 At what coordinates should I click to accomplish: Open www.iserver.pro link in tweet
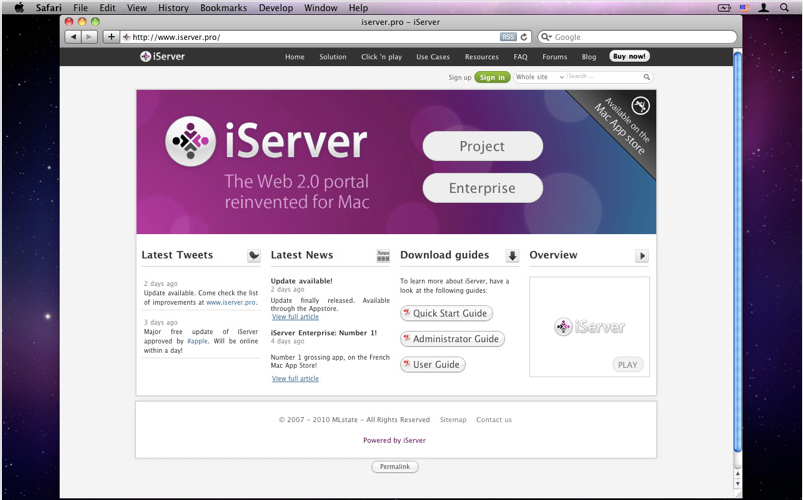pyautogui.click(x=231, y=302)
